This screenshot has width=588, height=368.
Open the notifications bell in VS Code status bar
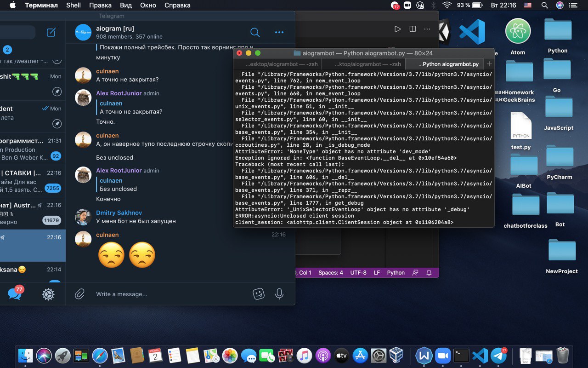click(429, 273)
